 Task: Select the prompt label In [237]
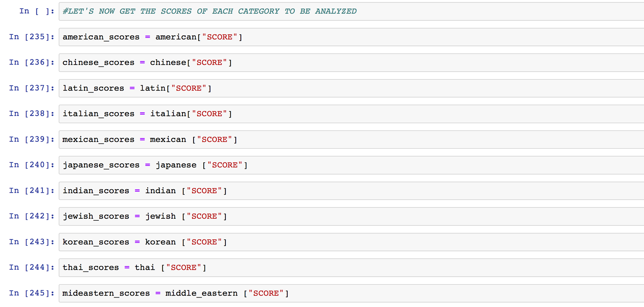click(x=32, y=88)
